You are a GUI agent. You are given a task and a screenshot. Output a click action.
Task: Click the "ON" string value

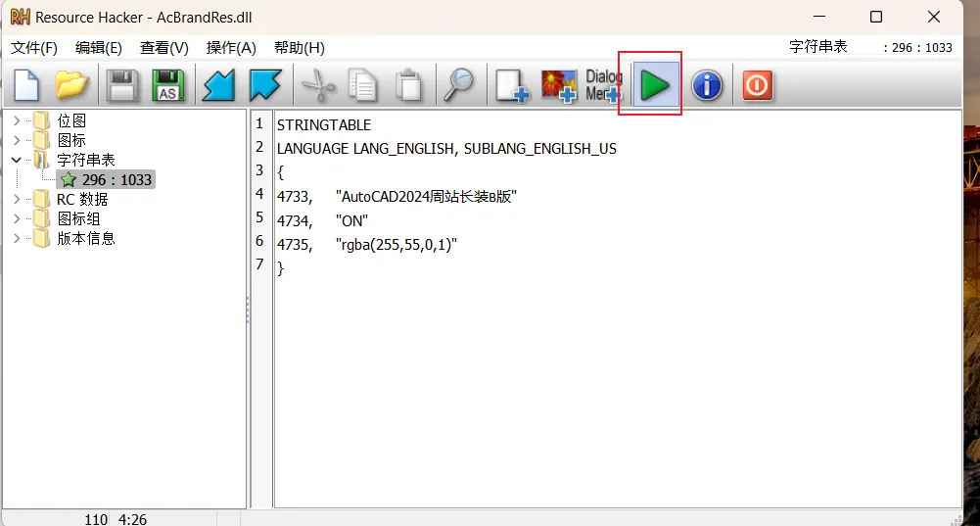(x=351, y=220)
